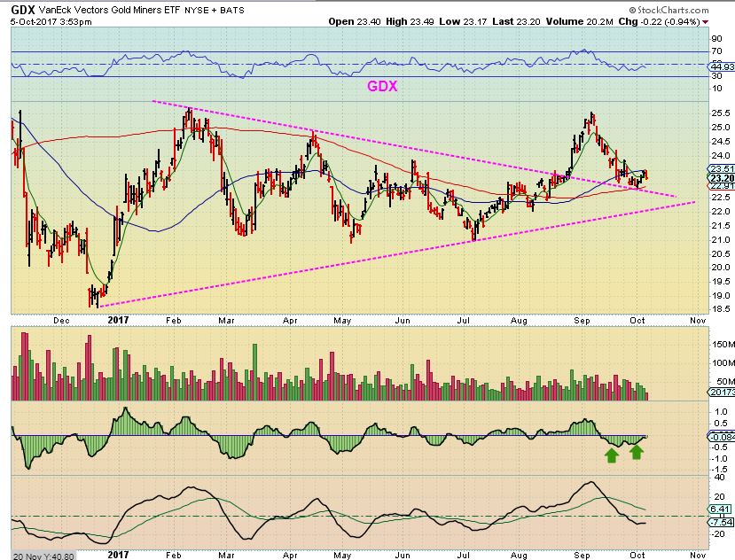Image resolution: width=735 pixels, height=560 pixels.
Task: Click the pink GDX annotation label
Action: pos(382,86)
